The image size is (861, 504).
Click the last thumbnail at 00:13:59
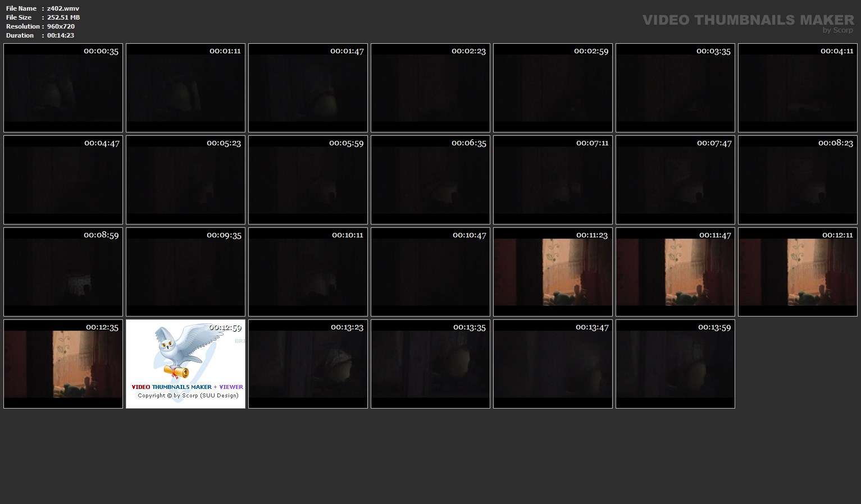(x=675, y=364)
